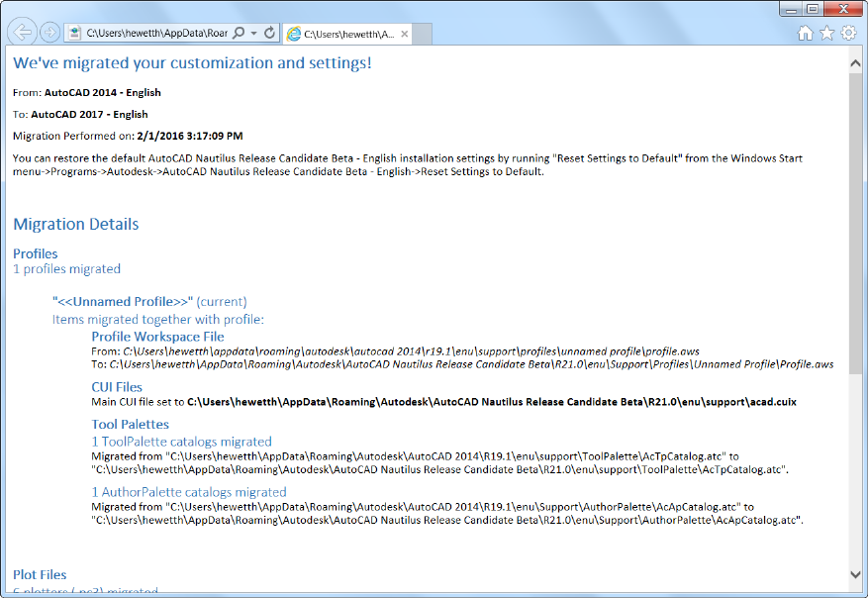Image resolution: width=868 pixels, height=598 pixels.
Task: Open the Tools gear menu
Action: [x=848, y=34]
